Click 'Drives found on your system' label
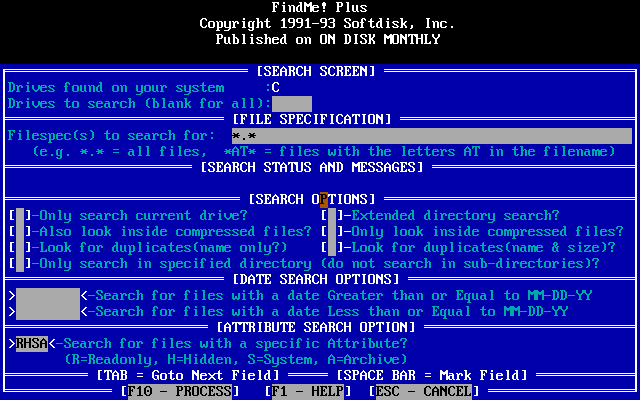 (116, 88)
